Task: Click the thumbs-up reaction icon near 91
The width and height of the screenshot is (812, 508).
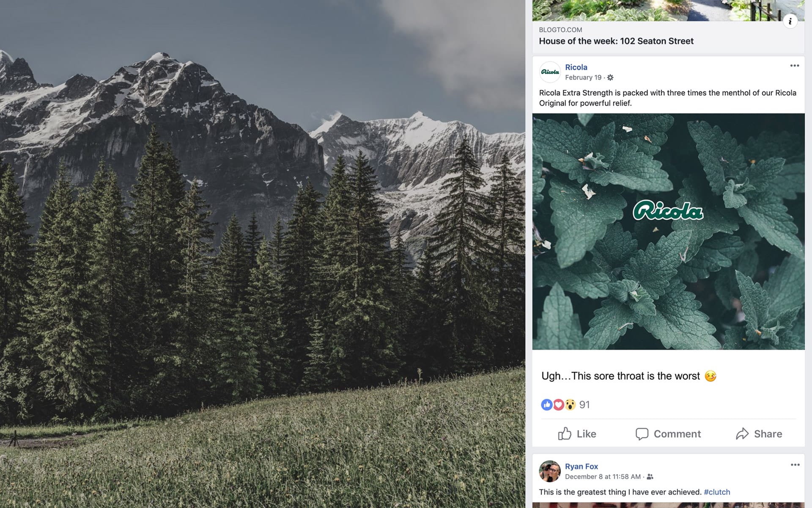Action: (x=546, y=405)
